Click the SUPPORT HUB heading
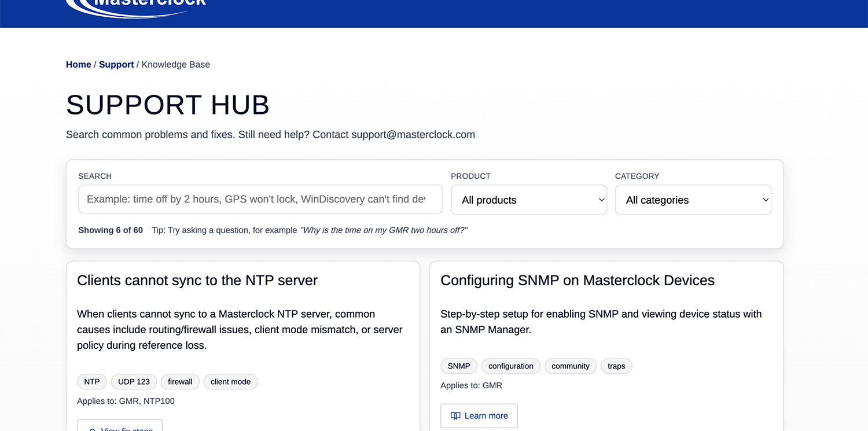The height and width of the screenshot is (431, 868). pos(168,105)
